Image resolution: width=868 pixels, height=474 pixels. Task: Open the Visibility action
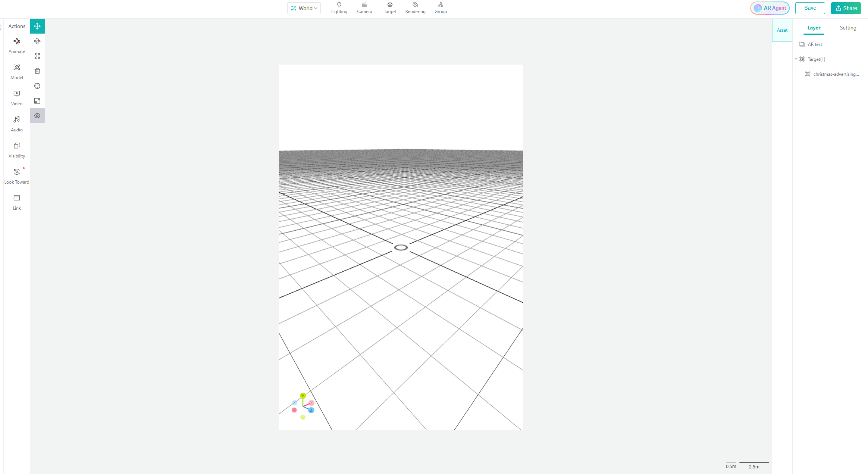pos(17,150)
